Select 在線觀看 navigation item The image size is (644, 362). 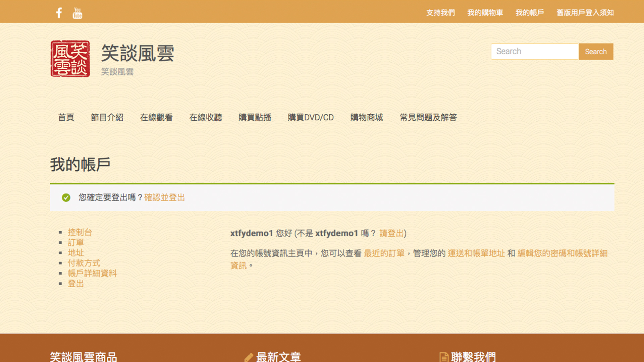click(156, 117)
